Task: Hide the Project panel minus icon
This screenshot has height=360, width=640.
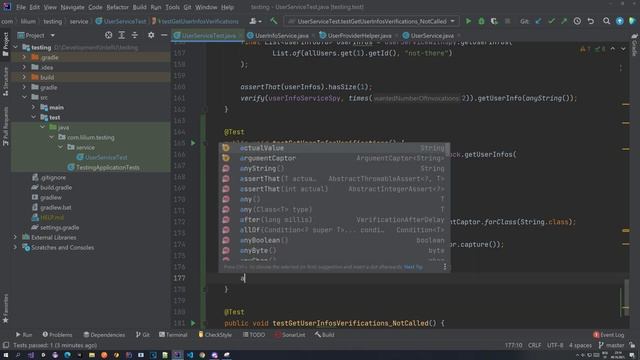Action: point(164,36)
